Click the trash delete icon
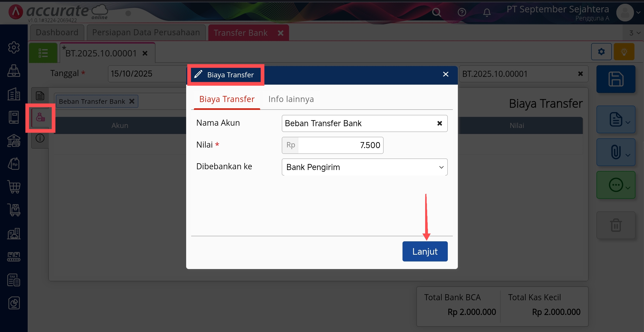Screen dimensions: 644x332 (616, 225)
